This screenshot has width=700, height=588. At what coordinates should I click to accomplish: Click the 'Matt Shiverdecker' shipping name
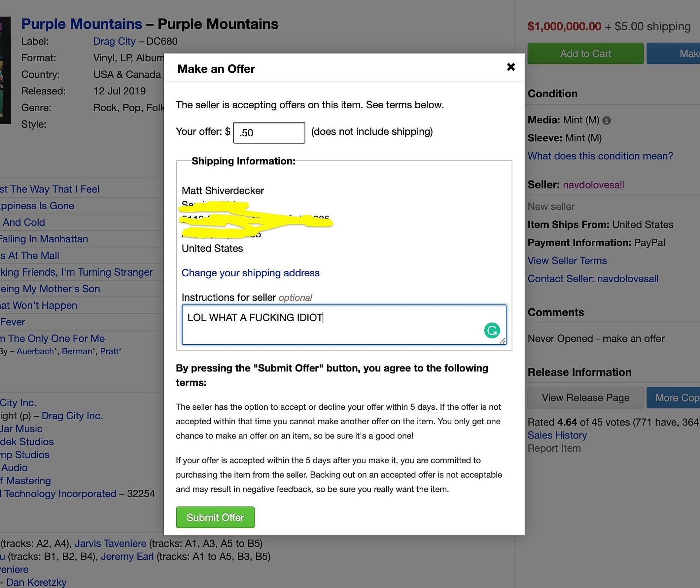tap(223, 191)
